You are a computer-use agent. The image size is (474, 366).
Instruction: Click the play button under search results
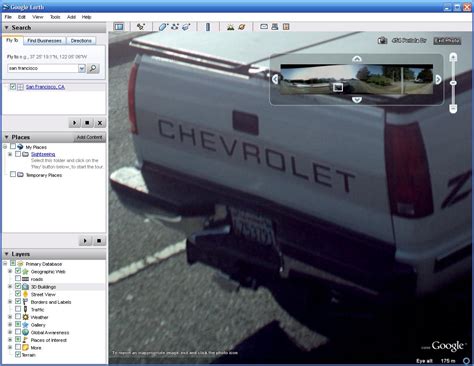click(x=75, y=123)
